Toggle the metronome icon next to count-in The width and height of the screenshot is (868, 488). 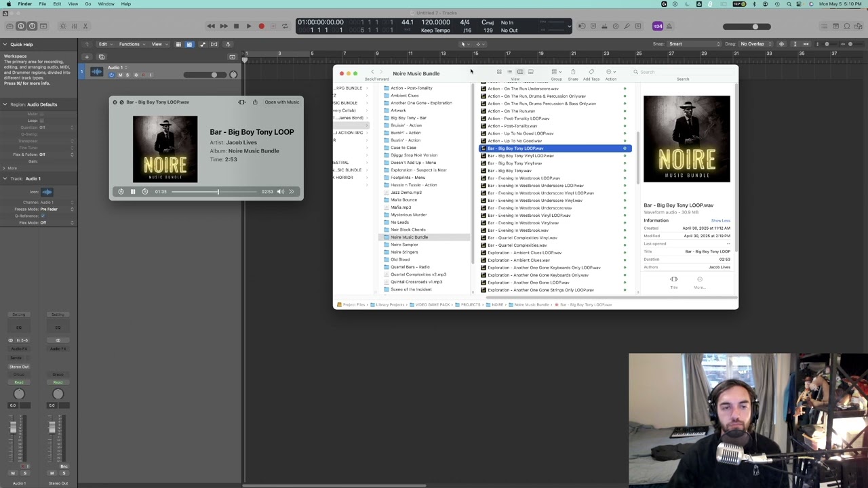tap(668, 26)
